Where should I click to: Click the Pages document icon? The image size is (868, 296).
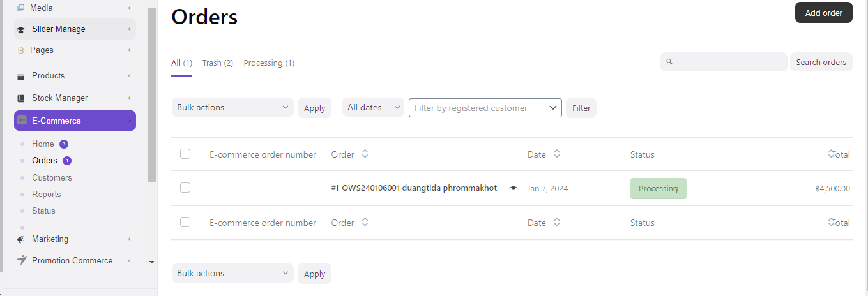pos(21,50)
